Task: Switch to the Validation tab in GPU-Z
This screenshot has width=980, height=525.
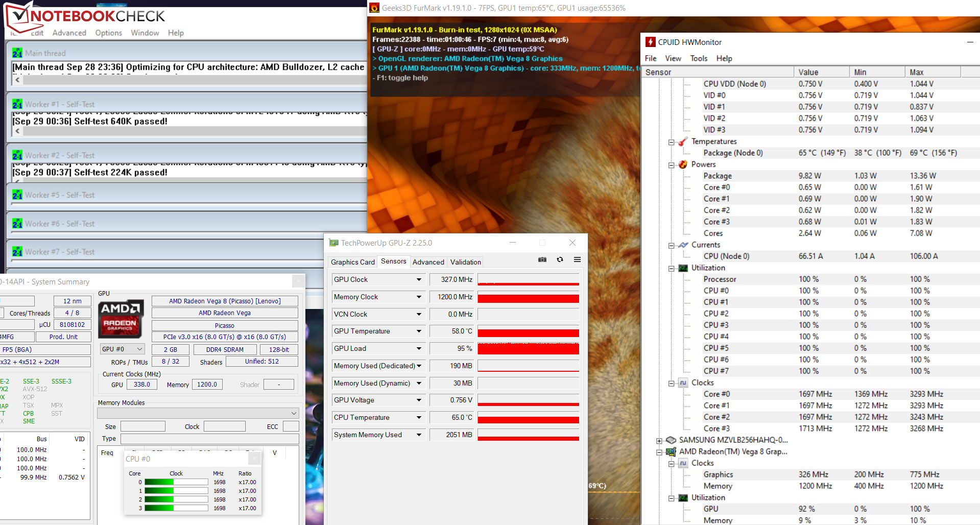Action: [465, 262]
